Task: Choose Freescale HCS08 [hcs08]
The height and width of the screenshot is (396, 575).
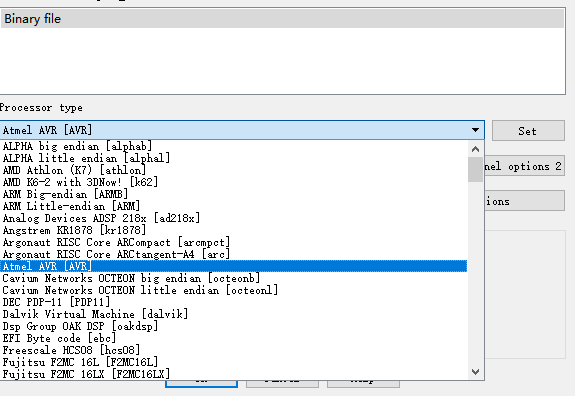Action: click(x=234, y=350)
